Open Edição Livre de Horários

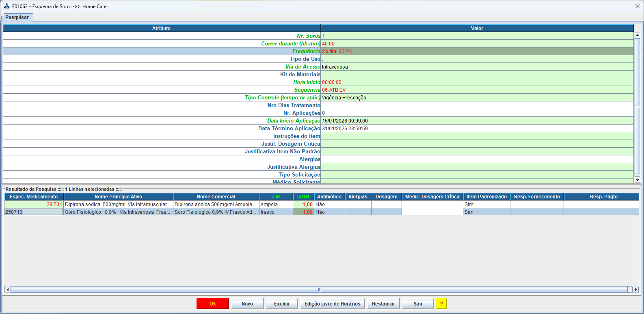332,304
